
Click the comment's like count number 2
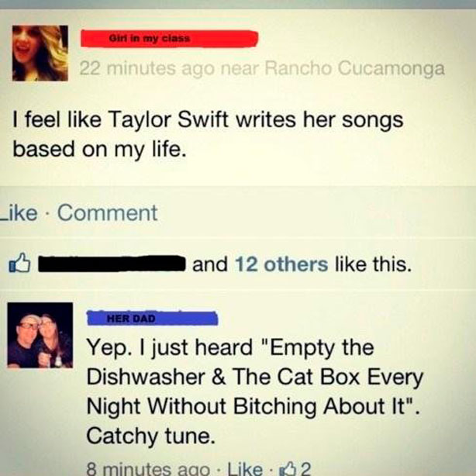[x=305, y=469]
